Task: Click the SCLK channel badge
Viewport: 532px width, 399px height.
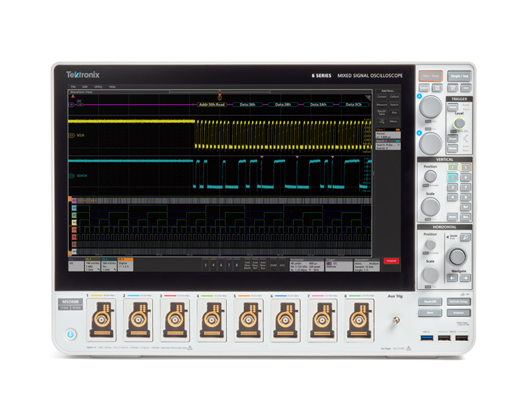Action: [72, 135]
